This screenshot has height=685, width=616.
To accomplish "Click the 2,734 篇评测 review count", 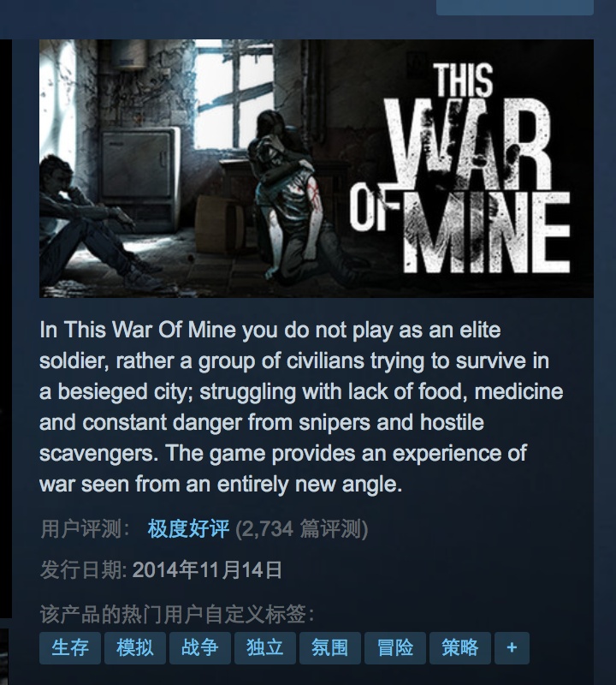I will [302, 529].
